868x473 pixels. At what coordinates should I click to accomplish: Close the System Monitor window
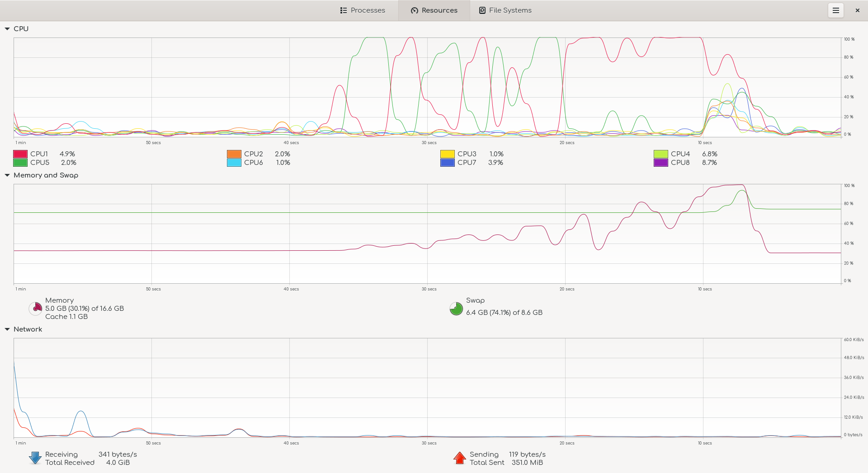(857, 10)
